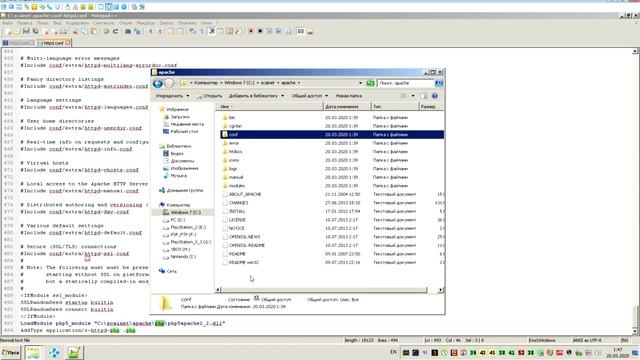
Task: Click the Save All icon in Notepad++ toolbar
Action: [x=36, y=31]
